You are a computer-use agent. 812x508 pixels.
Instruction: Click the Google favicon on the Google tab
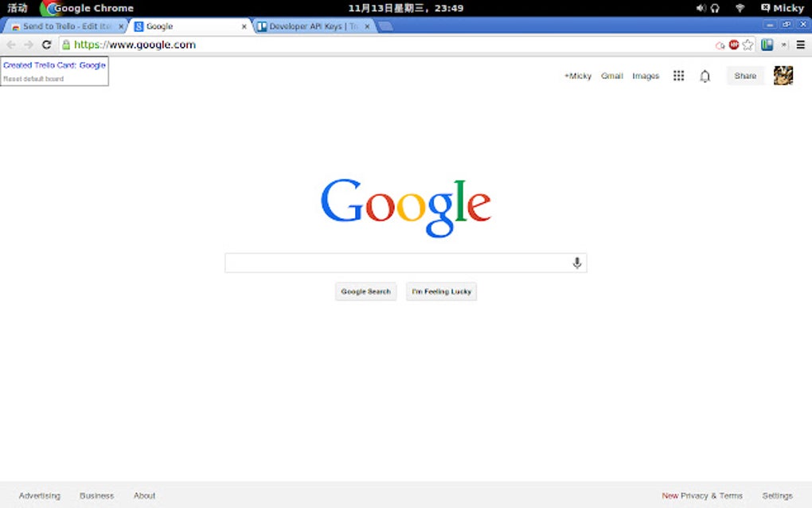139,26
